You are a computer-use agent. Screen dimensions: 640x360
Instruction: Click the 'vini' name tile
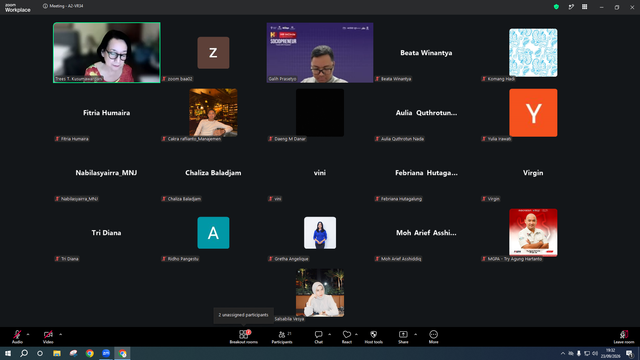(320, 173)
